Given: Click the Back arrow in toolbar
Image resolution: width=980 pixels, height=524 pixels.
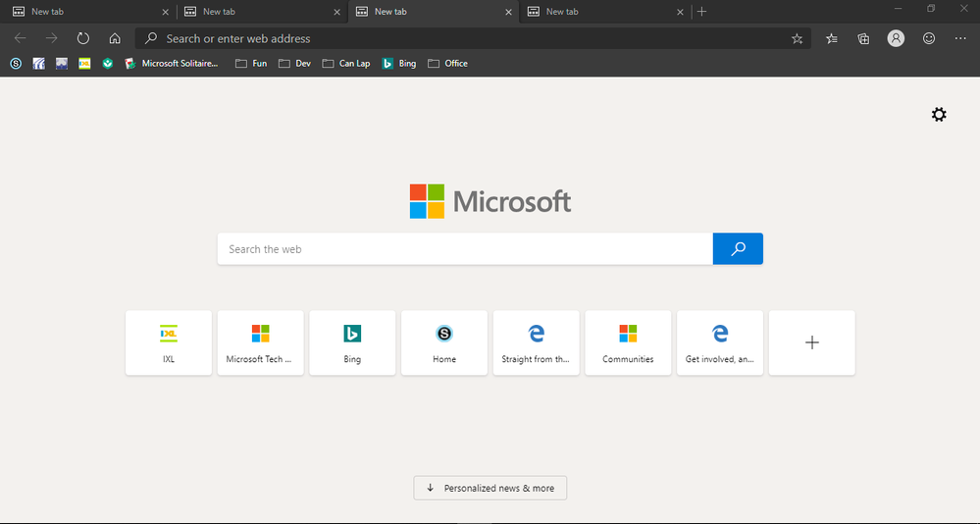Looking at the screenshot, I should tap(20, 39).
